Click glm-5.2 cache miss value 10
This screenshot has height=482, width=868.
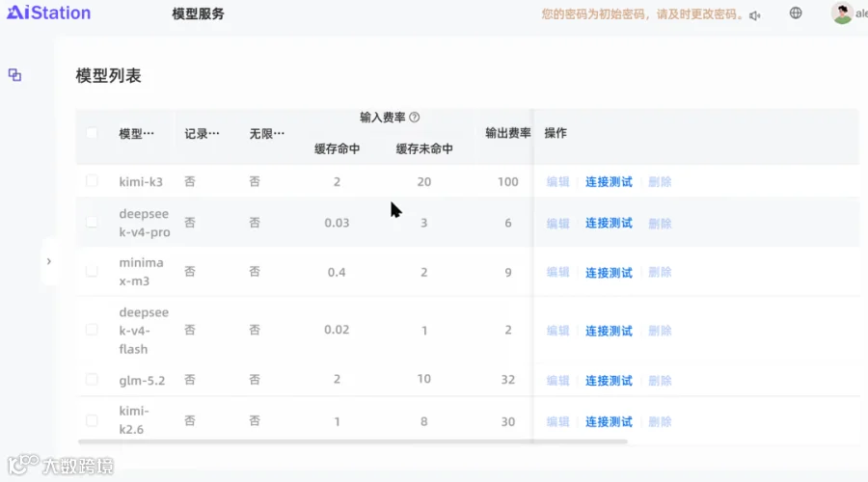coord(424,379)
